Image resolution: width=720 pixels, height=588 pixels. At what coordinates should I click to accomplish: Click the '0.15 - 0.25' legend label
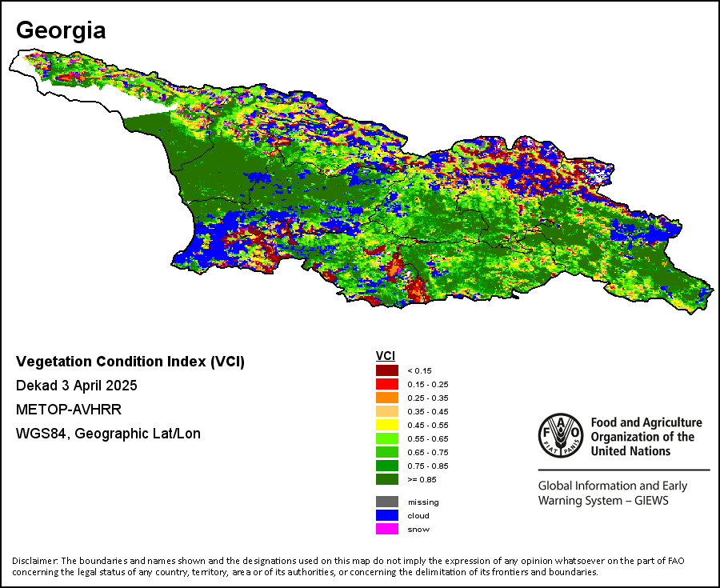pyautogui.click(x=427, y=385)
